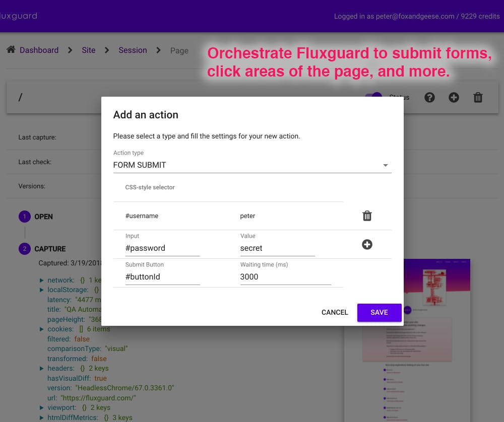Navigate to the Session breadcrumb
This screenshot has height=422, width=504.
(133, 50)
